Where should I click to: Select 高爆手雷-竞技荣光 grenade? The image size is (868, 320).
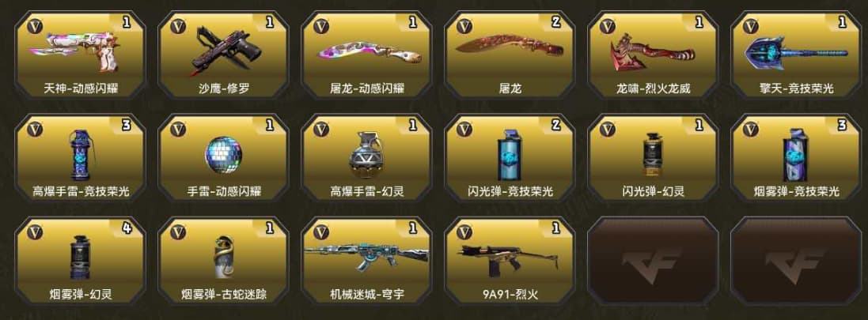click(80, 157)
